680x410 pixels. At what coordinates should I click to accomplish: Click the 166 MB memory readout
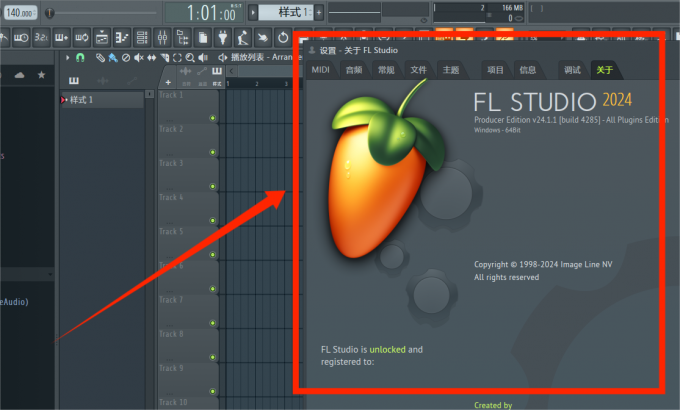pyautogui.click(x=512, y=8)
